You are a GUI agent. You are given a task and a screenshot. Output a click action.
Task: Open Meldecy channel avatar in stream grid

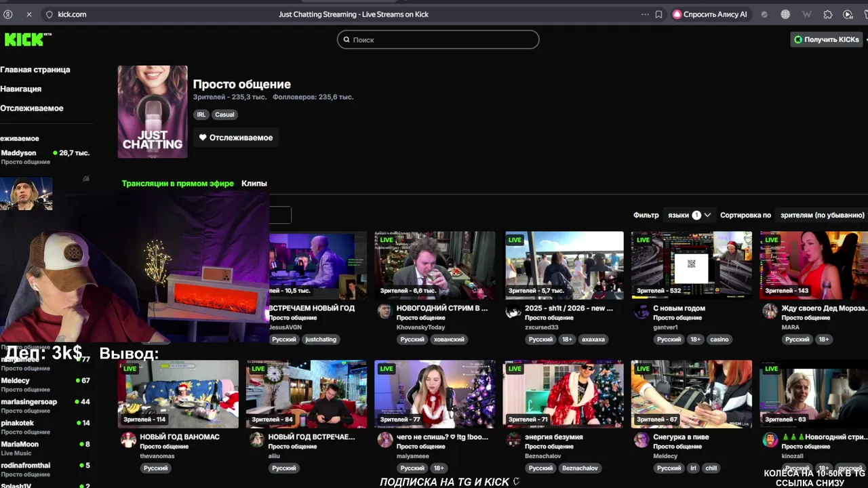(x=641, y=440)
